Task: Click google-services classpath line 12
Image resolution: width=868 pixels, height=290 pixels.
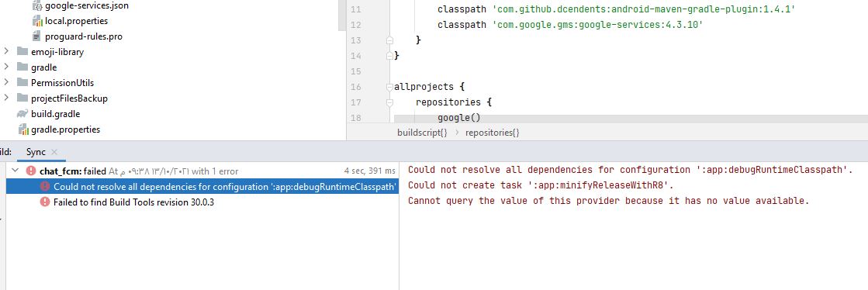Action: 570,25
